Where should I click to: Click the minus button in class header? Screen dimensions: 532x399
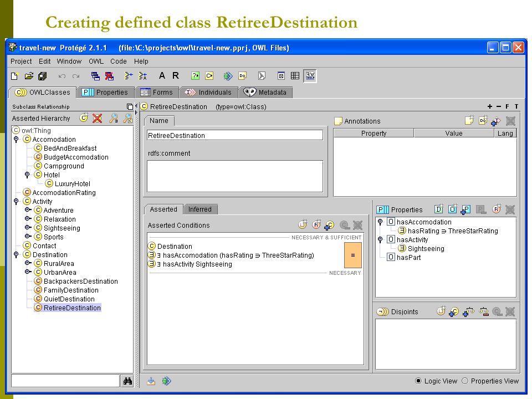[x=498, y=106]
